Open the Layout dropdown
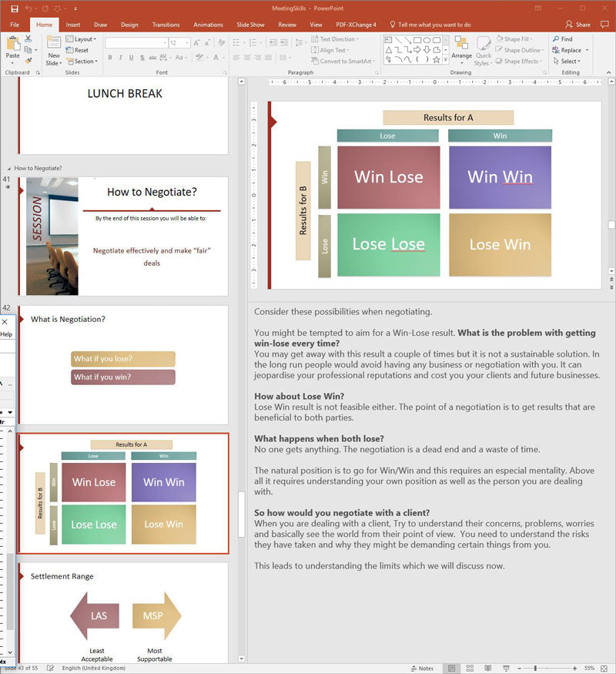This screenshot has width=616, height=674. (81, 39)
